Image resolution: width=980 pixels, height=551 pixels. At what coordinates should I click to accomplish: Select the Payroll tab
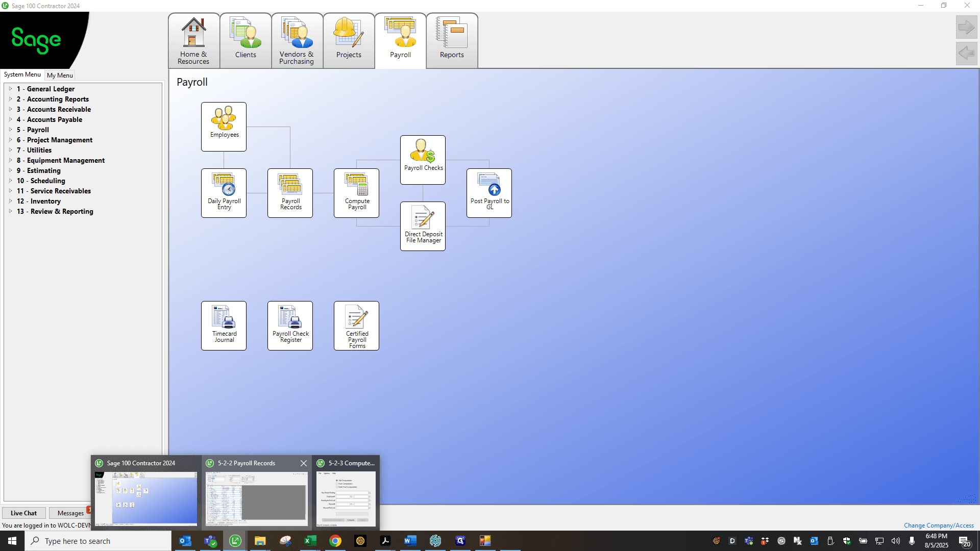coord(400,41)
